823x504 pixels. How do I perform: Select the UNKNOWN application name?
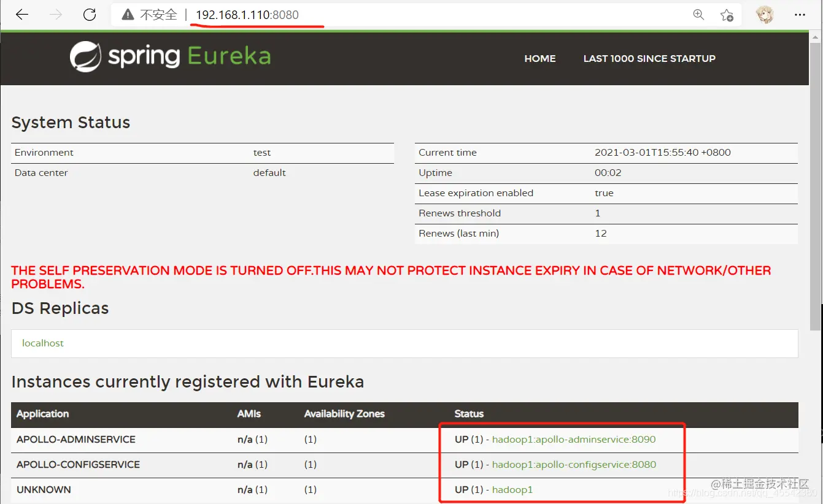44,490
